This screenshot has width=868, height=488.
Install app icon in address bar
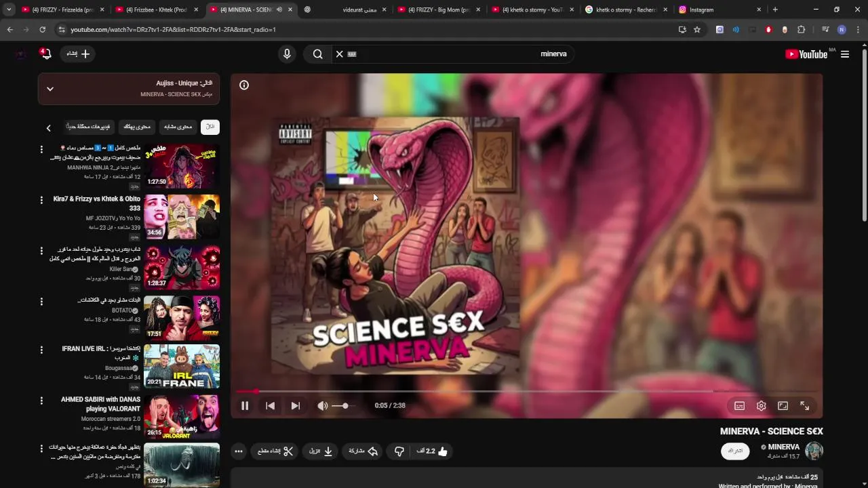[x=682, y=30]
